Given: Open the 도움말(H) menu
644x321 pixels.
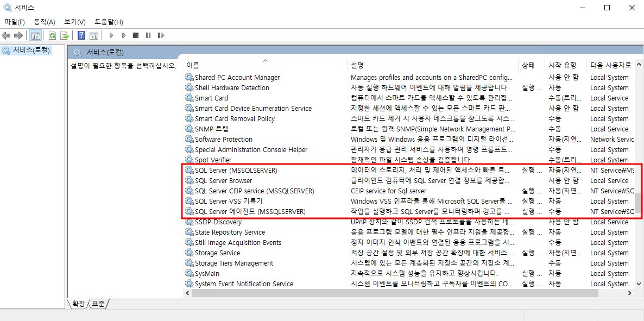Looking at the screenshot, I should point(109,22).
